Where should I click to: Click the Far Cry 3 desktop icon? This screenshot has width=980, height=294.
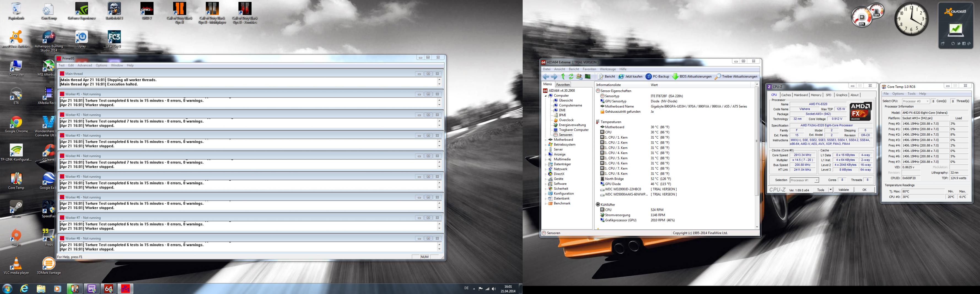[114, 40]
